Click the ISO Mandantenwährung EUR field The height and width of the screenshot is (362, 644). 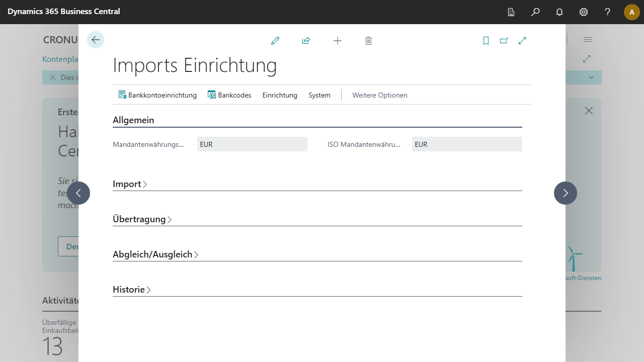click(466, 144)
